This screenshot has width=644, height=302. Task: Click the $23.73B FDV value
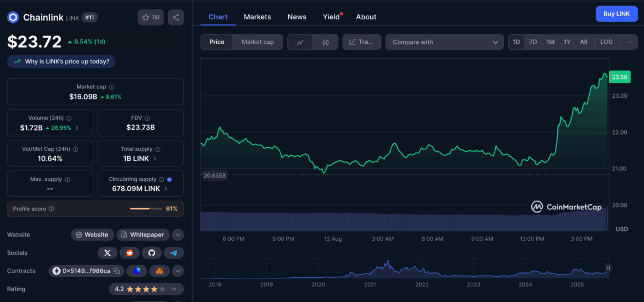pyautogui.click(x=141, y=128)
